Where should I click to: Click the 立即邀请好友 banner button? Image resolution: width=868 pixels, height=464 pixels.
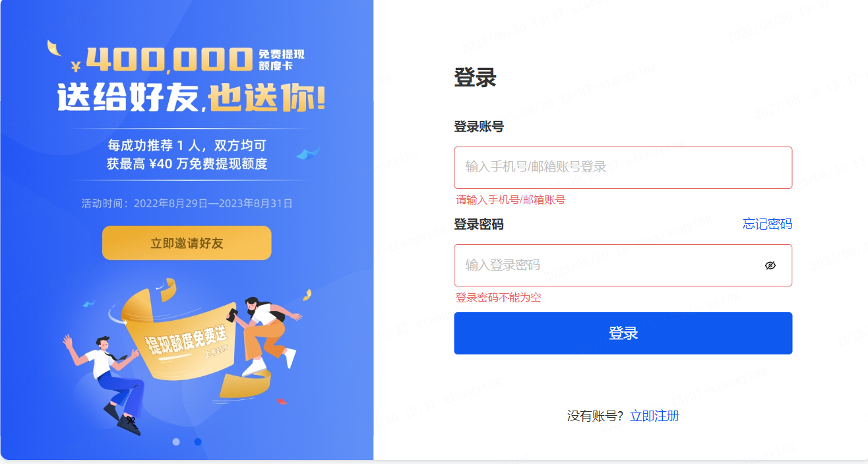tap(187, 243)
